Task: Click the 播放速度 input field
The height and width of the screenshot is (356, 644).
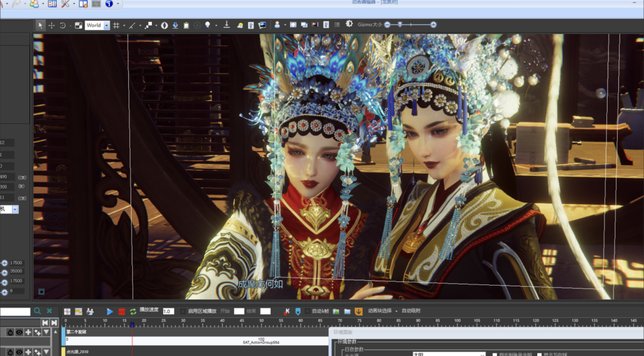Action: point(168,311)
